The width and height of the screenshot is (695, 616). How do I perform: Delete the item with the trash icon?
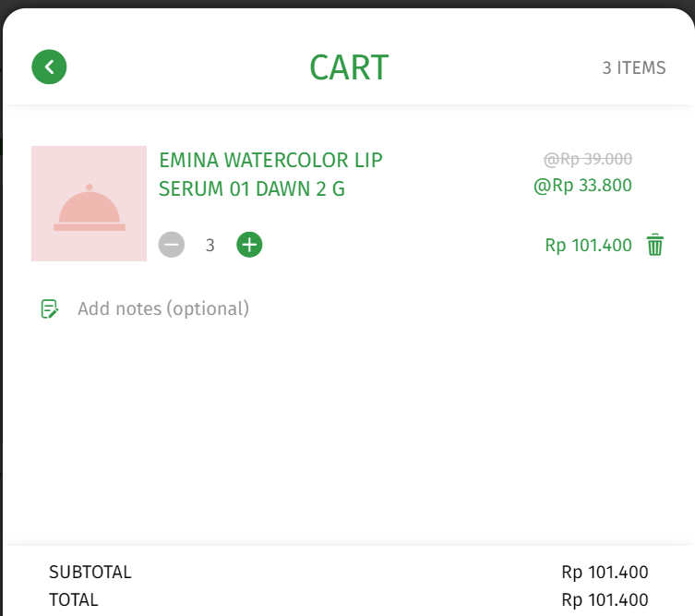tap(654, 245)
